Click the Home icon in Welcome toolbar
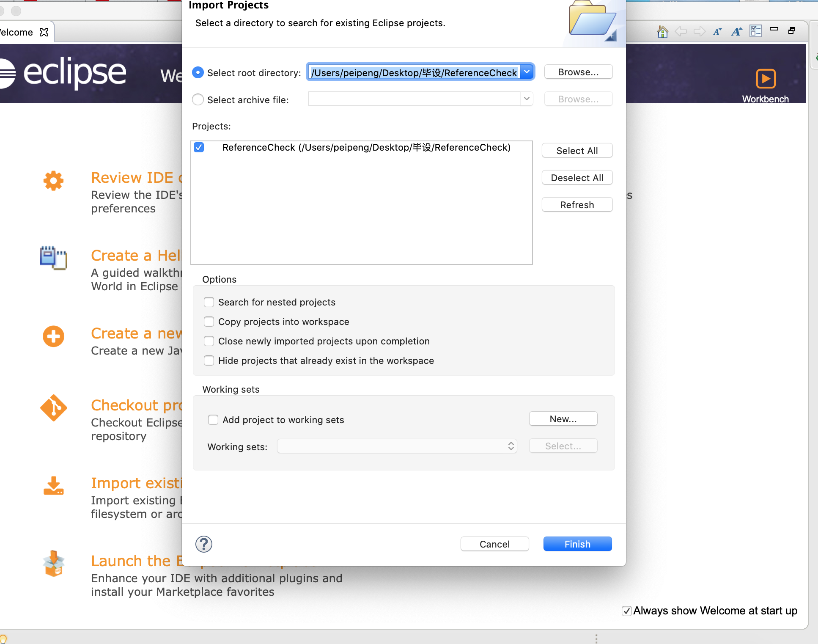The height and width of the screenshot is (644, 818). click(662, 32)
